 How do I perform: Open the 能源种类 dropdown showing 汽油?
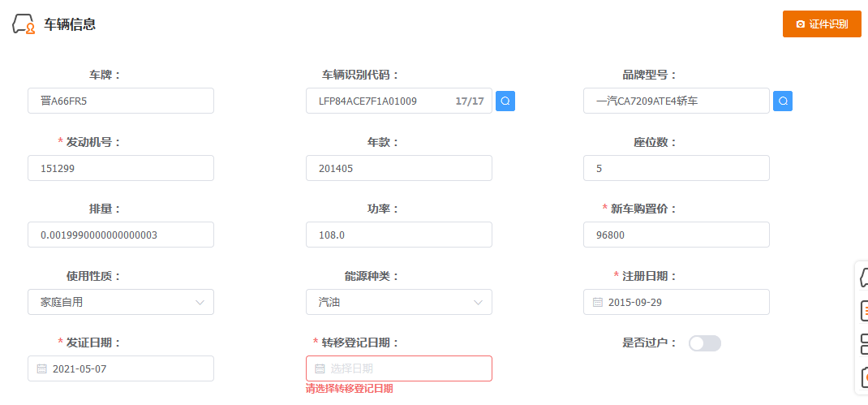398,302
